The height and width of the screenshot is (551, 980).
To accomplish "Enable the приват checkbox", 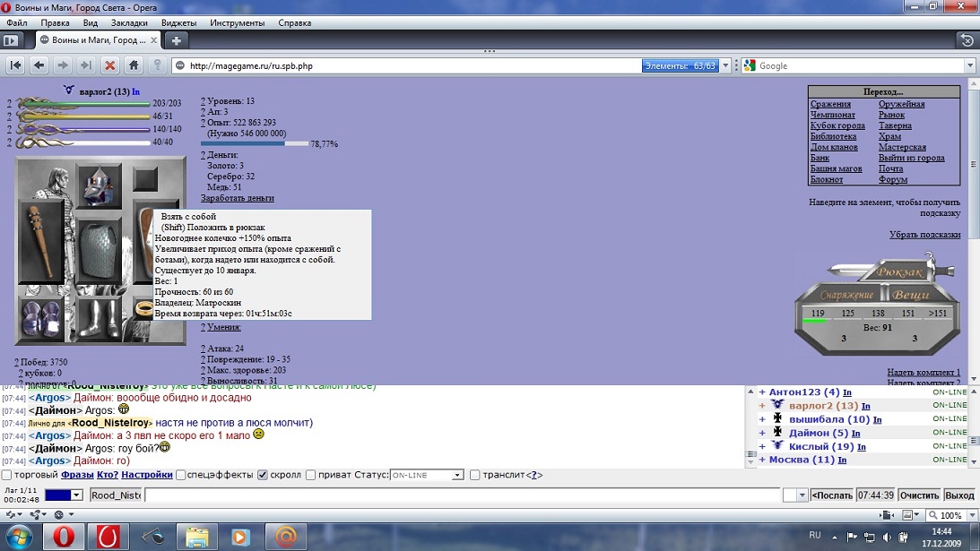I will [310, 476].
